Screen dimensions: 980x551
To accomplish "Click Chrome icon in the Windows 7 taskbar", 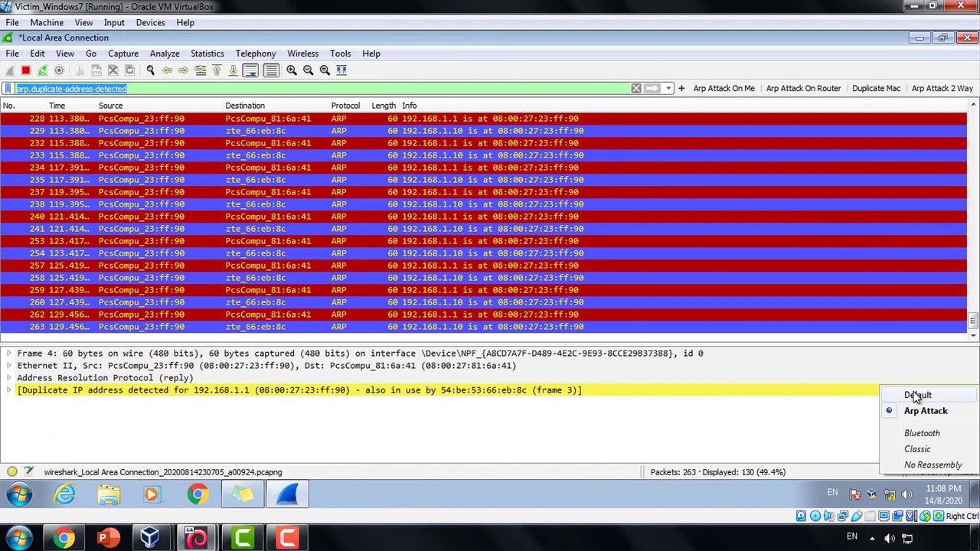I will (198, 494).
